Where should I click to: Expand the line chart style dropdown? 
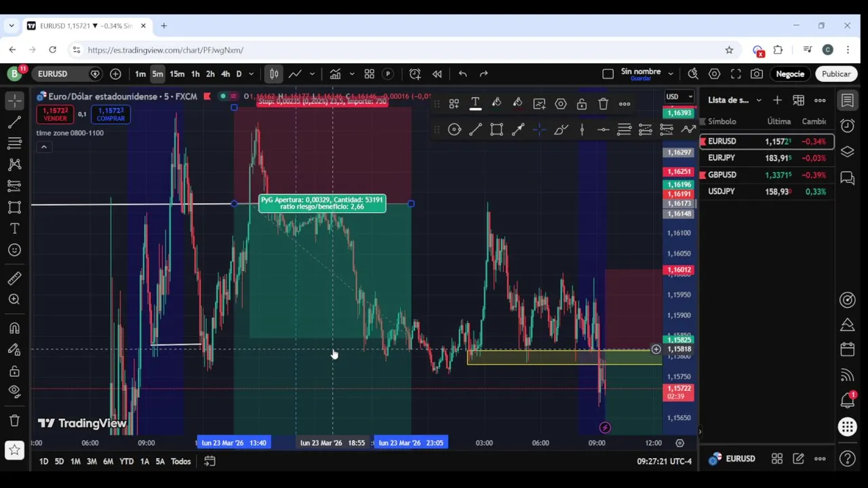(312, 74)
